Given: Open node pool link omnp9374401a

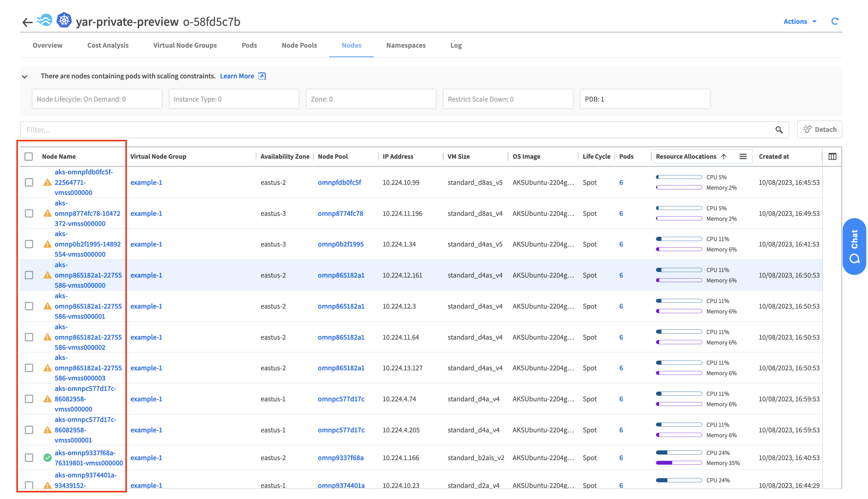Looking at the screenshot, I should click(341, 485).
